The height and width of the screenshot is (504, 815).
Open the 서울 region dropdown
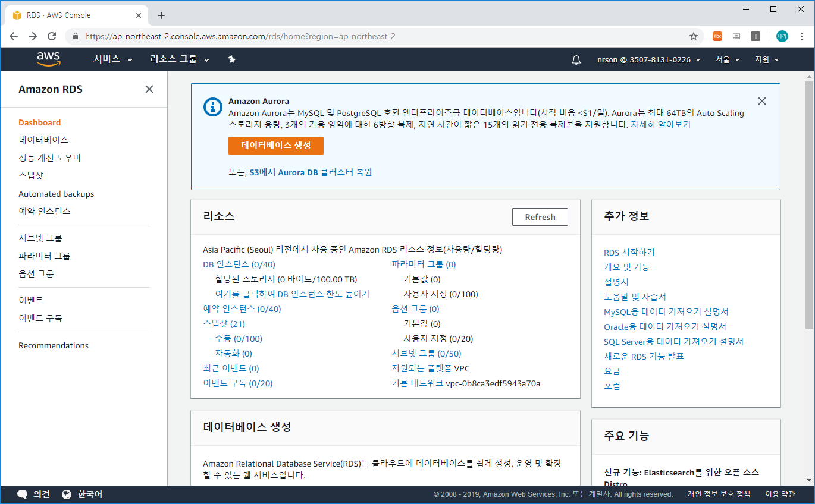pos(728,59)
